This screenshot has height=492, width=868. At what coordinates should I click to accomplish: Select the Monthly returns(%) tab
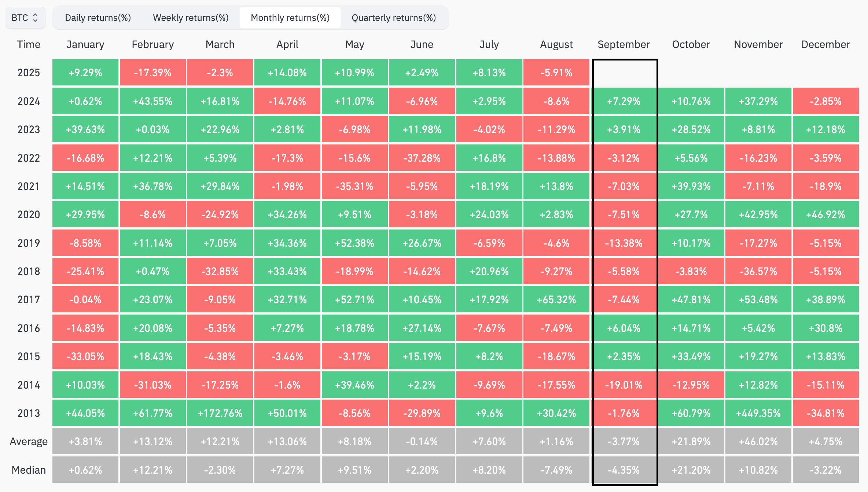290,18
